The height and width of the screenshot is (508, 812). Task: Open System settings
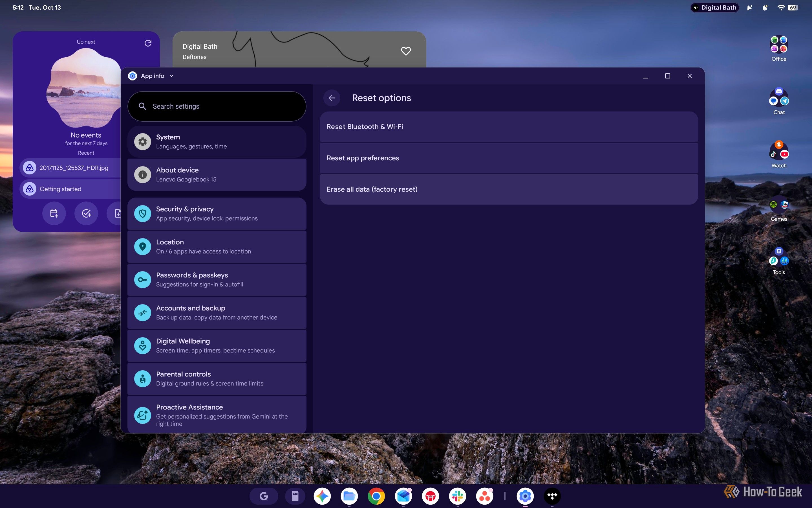[x=217, y=141]
